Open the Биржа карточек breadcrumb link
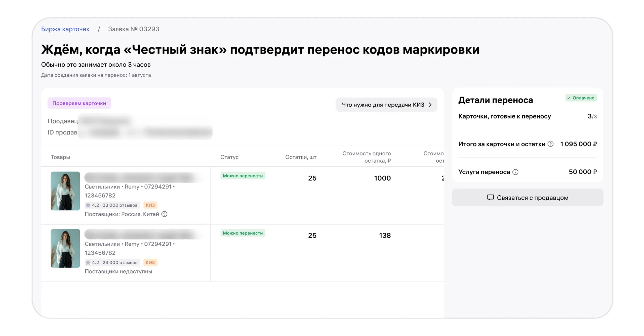Viewport: 644px width, 336px height. tap(65, 29)
